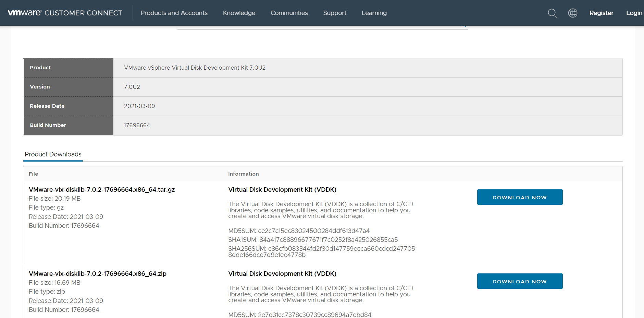Viewport: 644px width, 318px height.
Task: Click the Virtual Disk Development Kit heading
Action: [282, 189]
